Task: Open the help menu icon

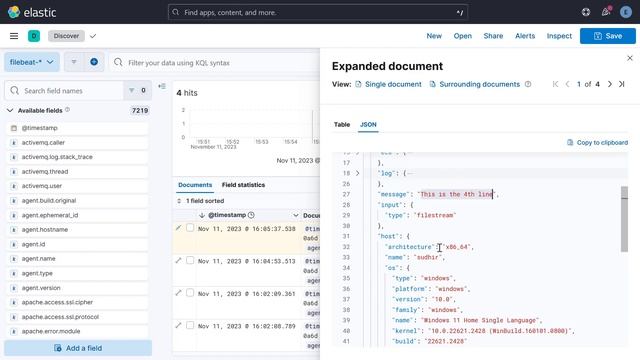Action: (x=586, y=12)
